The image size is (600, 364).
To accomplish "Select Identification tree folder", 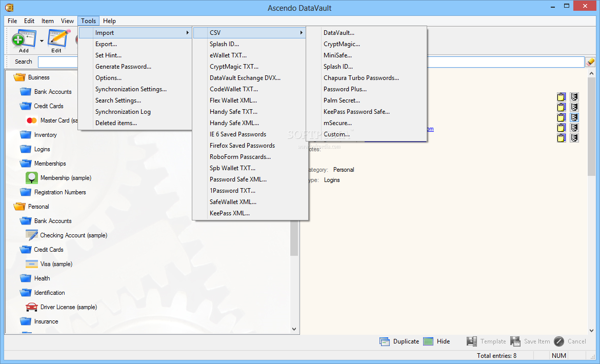I will pyautogui.click(x=49, y=293).
